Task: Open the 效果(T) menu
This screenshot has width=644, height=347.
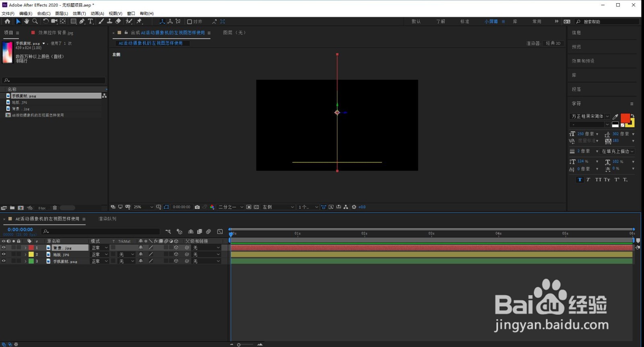Action: [79, 13]
